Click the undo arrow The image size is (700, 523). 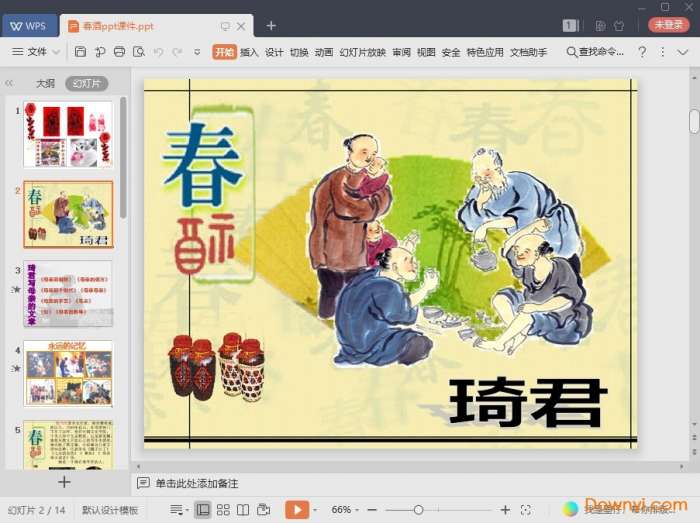click(158, 52)
